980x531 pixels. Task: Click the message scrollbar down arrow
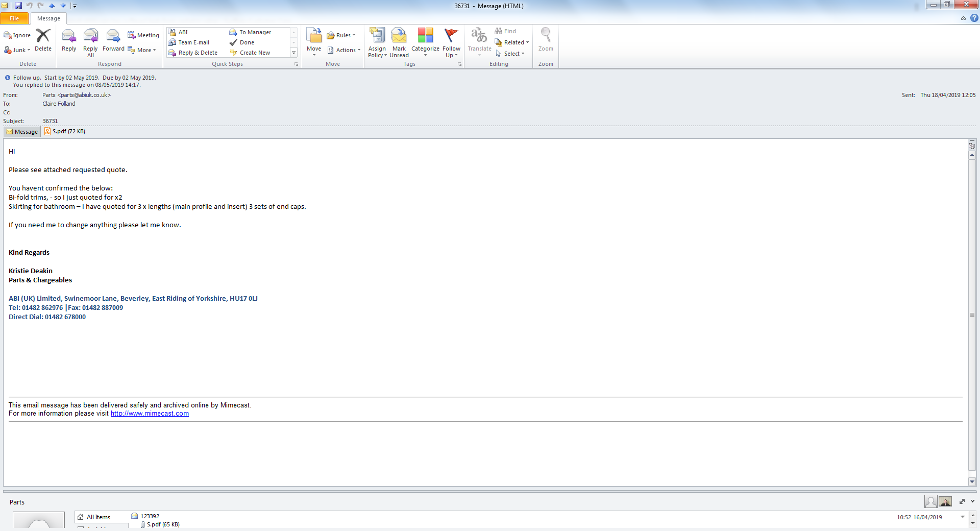pos(972,481)
